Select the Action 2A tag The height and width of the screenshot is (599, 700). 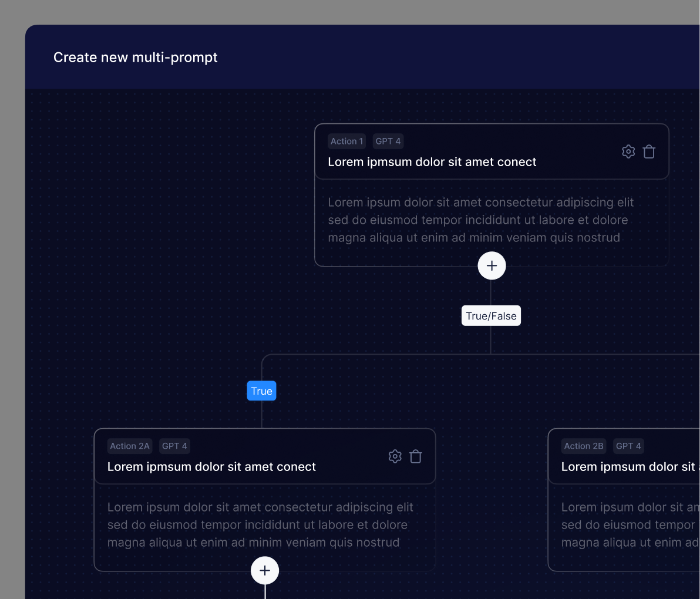(x=130, y=446)
